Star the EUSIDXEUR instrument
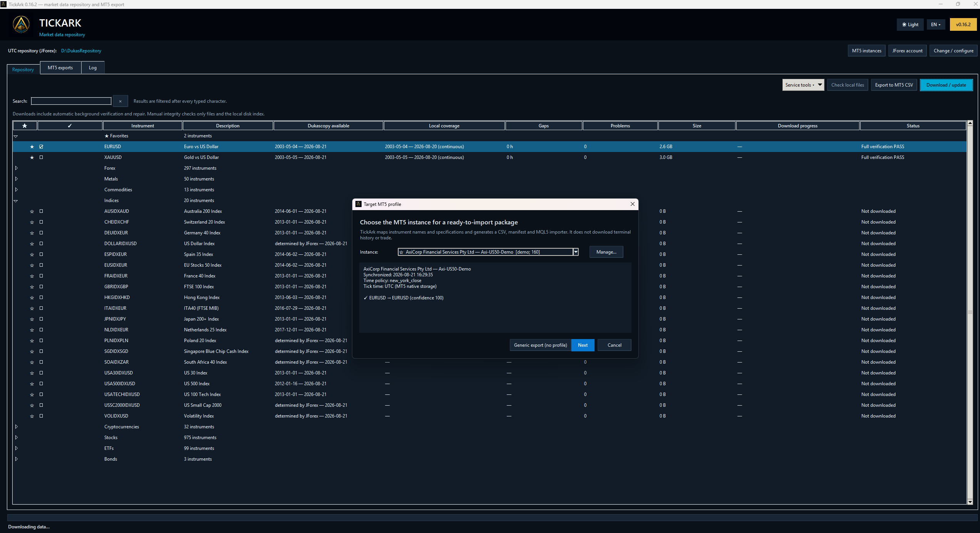This screenshot has height=533, width=980. (32, 265)
